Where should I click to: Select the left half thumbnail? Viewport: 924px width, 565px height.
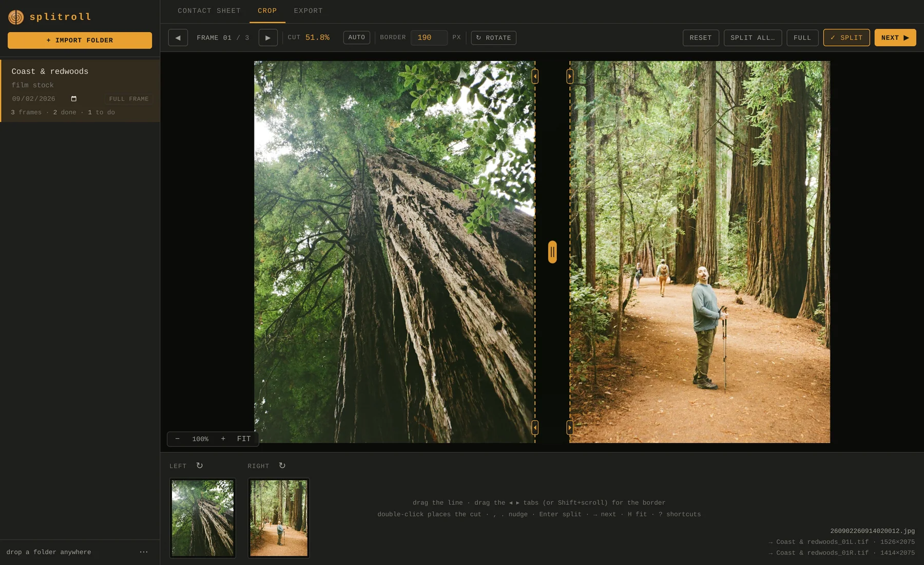tap(202, 518)
